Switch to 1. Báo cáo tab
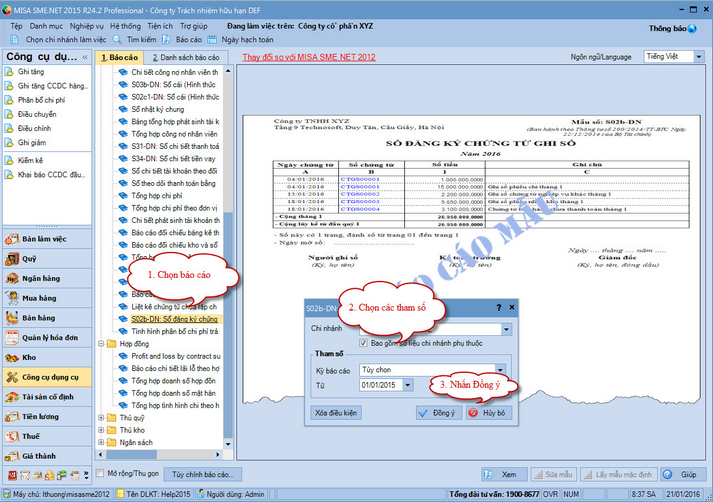 pos(120,57)
